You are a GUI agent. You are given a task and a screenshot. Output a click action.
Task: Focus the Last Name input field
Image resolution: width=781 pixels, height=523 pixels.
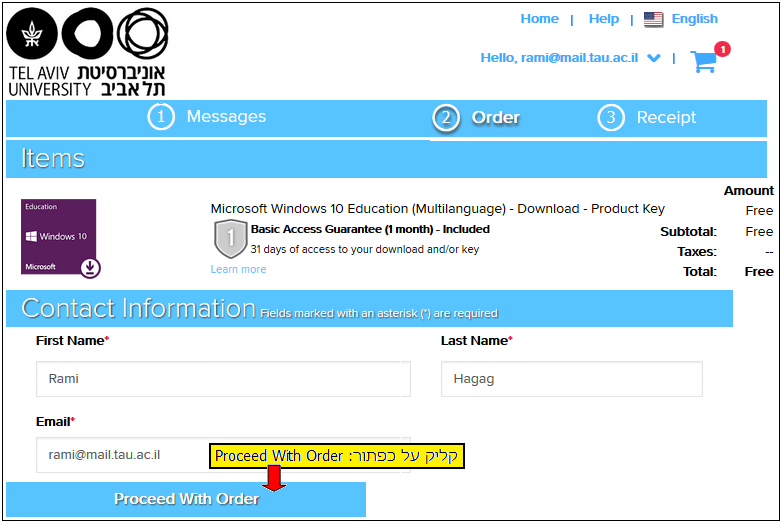[x=572, y=379]
